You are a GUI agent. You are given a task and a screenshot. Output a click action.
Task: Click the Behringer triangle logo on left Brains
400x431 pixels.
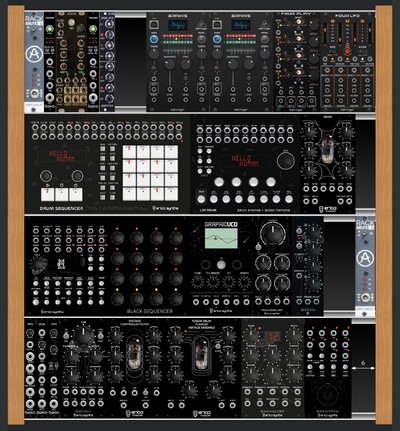coord(201,24)
